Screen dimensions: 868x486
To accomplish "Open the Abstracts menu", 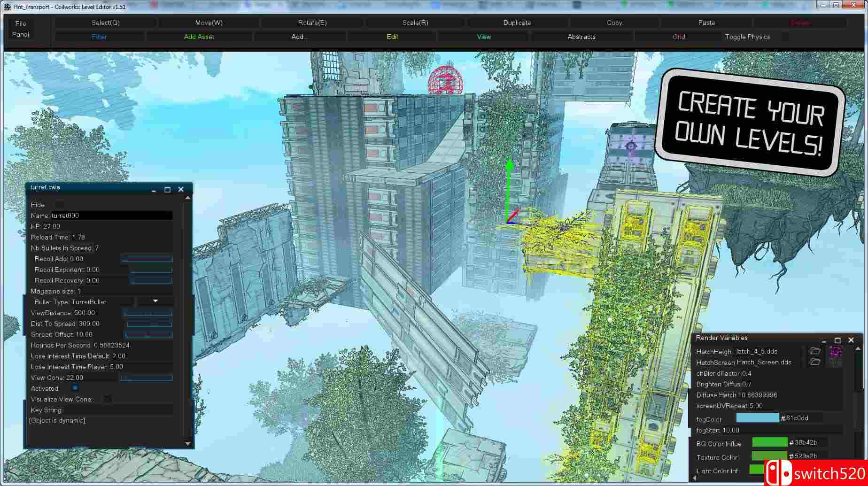I will point(581,37).
